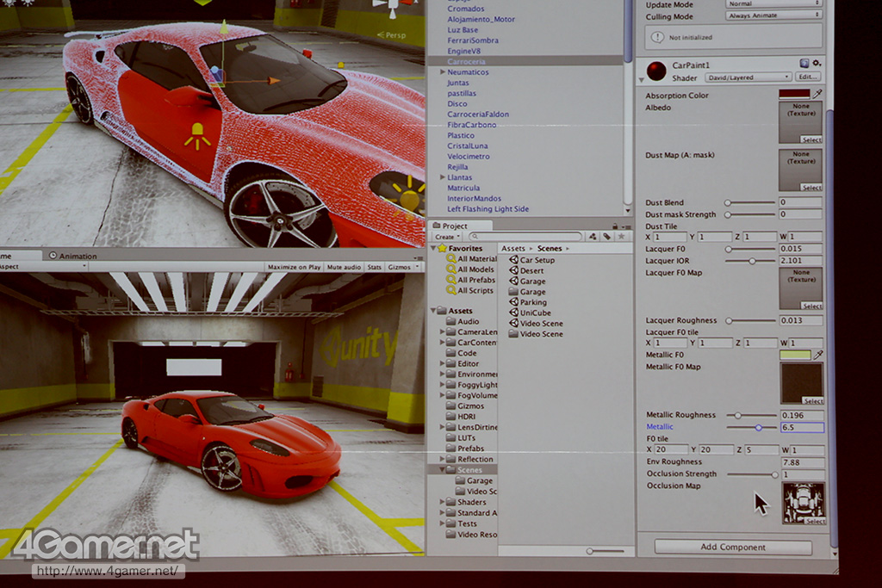Image resolution: width=882 pixels, height=588 pixels.
Task: Open the Create dropdown in Project panel
Action: pos(447,237)
